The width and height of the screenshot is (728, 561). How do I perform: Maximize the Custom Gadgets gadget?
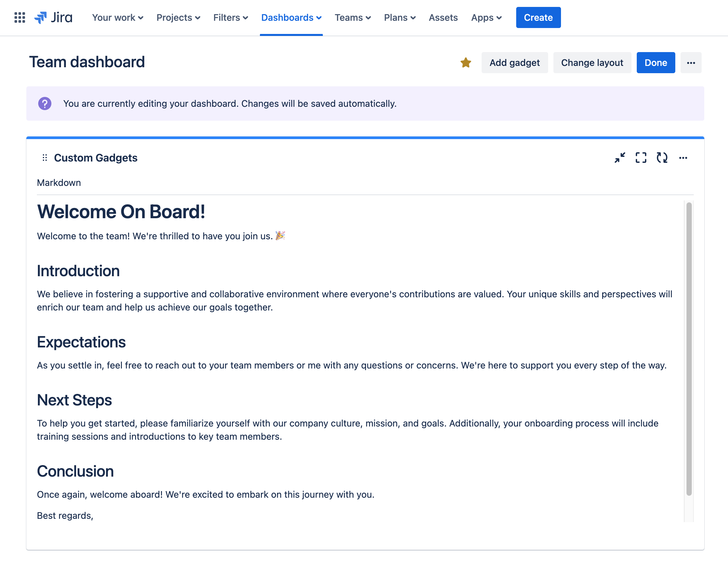point(641,158)
